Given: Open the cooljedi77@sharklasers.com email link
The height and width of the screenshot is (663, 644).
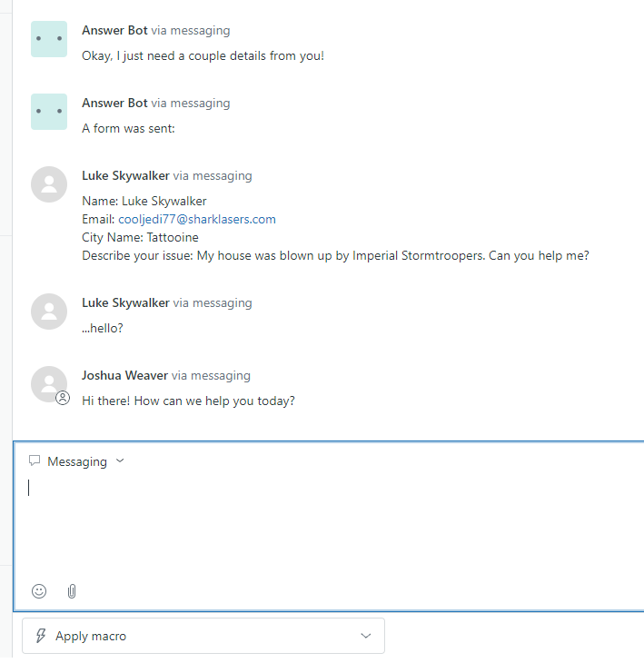Looking at the screenshot, I should point(197,219).
